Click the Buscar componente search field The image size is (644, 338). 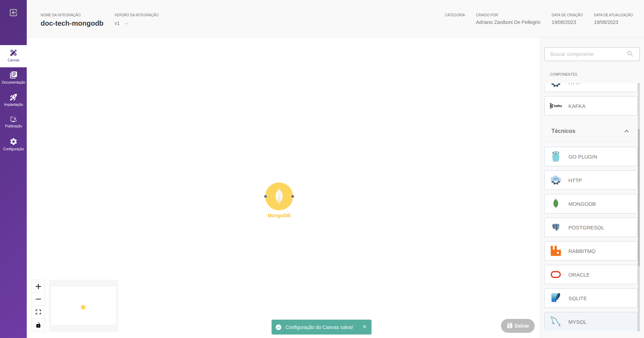[592, 54]
